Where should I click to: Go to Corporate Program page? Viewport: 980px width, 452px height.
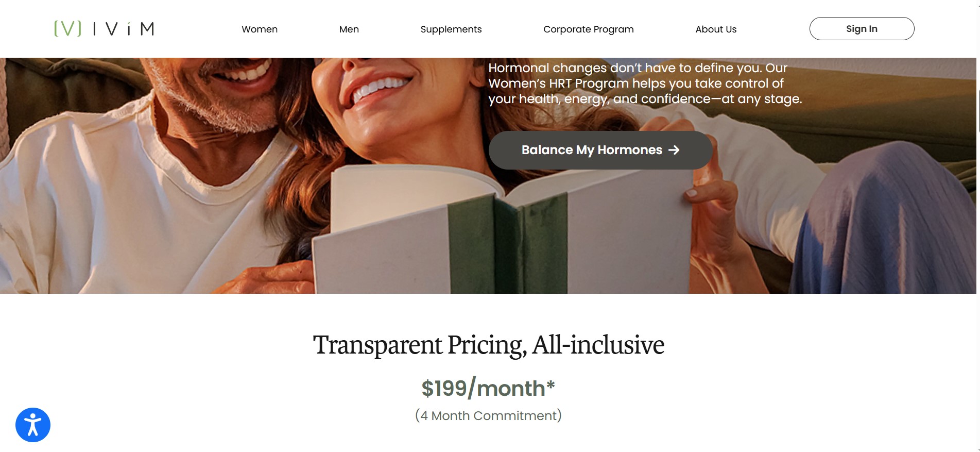click(589, 29)
